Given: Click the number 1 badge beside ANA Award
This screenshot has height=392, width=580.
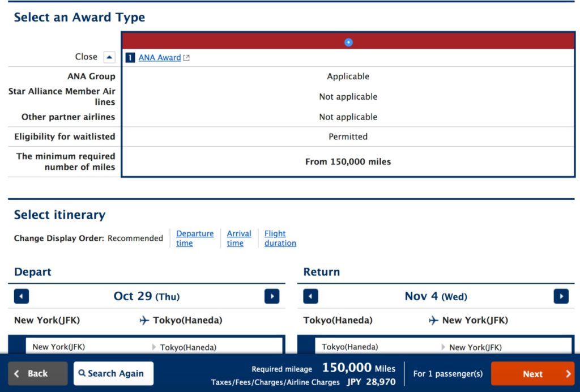Looking at the screenshot, I should coord(130,58).
